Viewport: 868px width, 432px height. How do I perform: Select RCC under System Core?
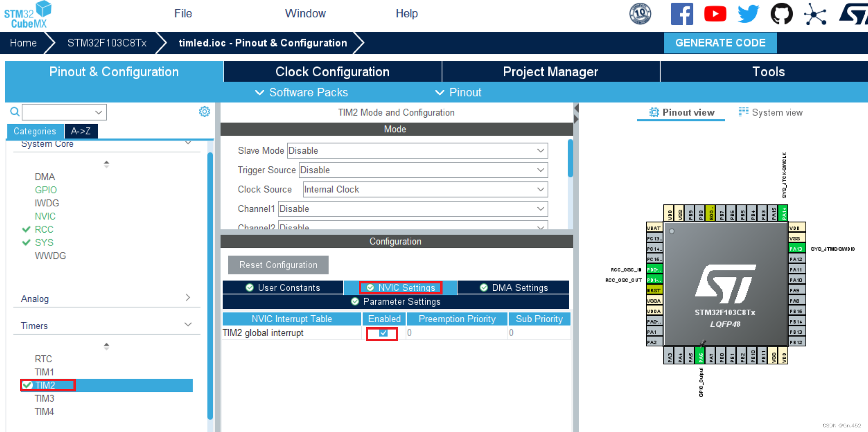point(44,229)
